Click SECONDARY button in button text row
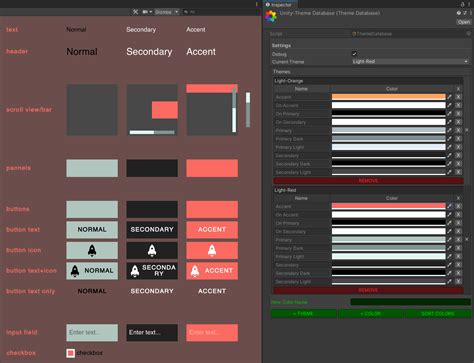 (x=152, y=230)
